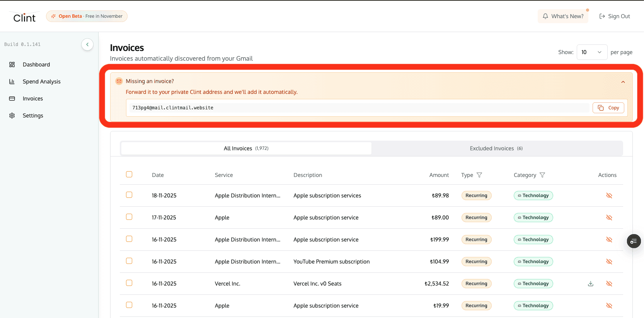Select the ₺19.99 Apple invoice checkbox
Viewport: 644px width, 318px height.
coord(129,305)
